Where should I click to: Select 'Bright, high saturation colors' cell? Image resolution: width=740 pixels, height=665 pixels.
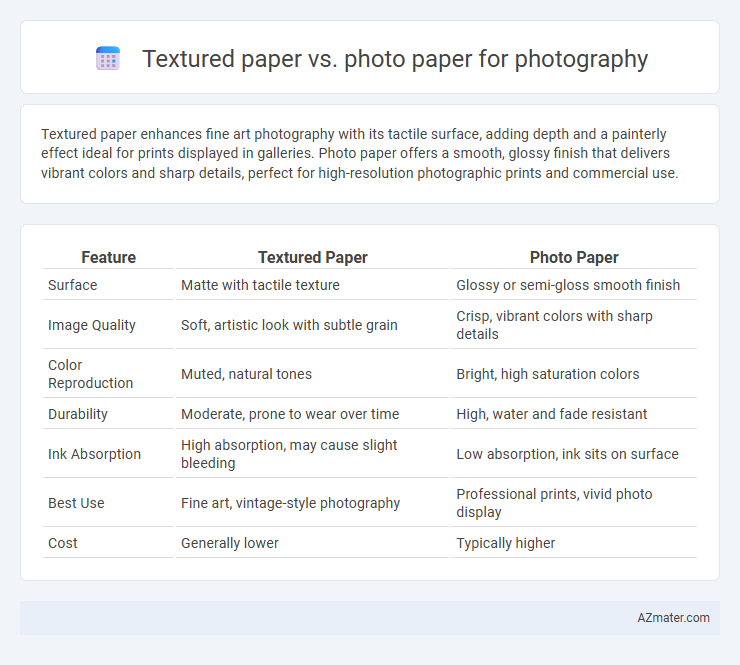pyautogui.click(x=548, y=374)
